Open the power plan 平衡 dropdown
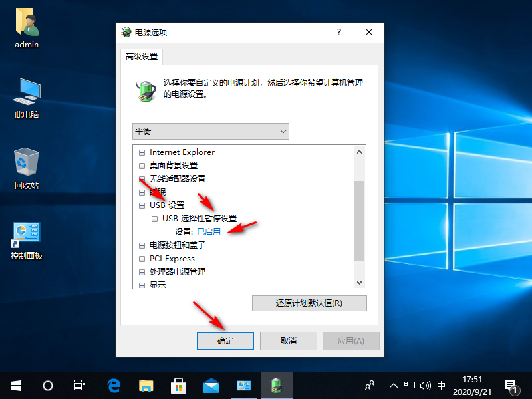 click(210, 131)
